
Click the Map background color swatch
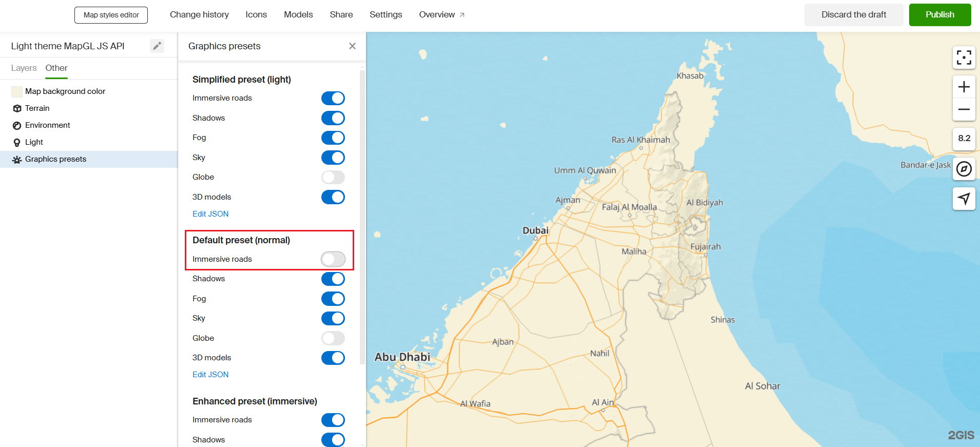17,91
